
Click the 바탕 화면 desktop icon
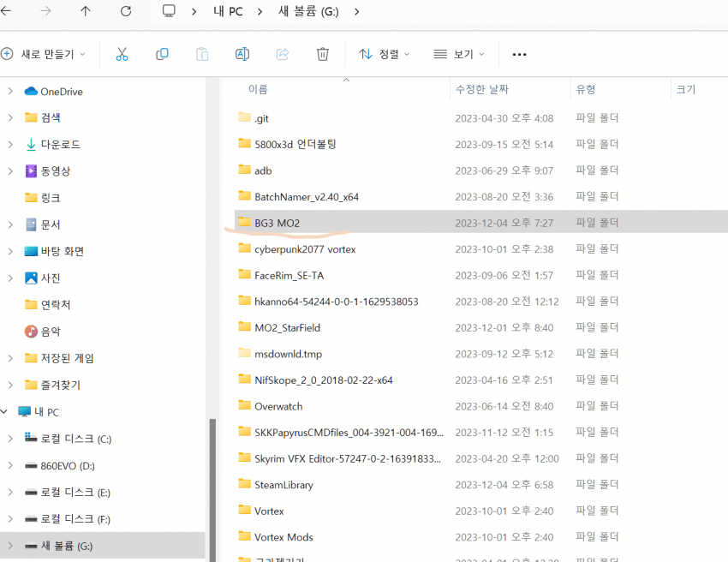31,251
